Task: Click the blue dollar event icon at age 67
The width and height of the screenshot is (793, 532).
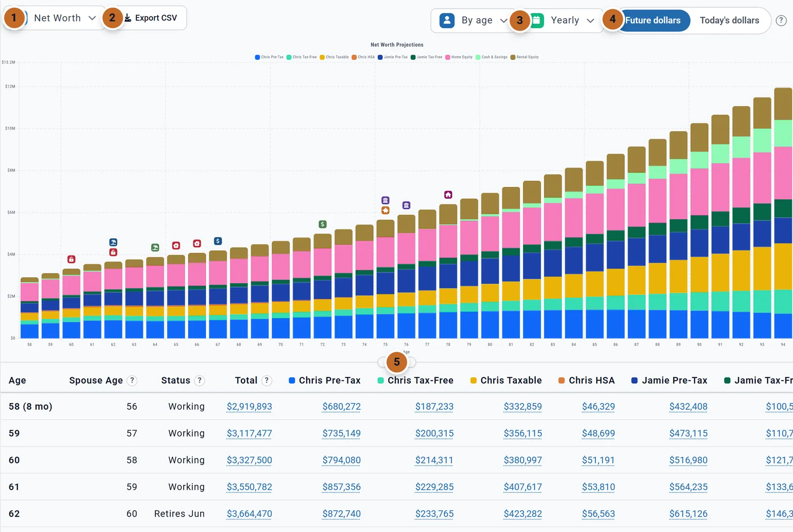Action: coord(218,241)
